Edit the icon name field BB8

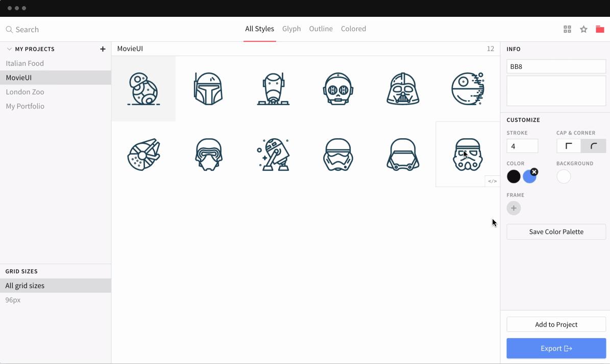(556, 66)
